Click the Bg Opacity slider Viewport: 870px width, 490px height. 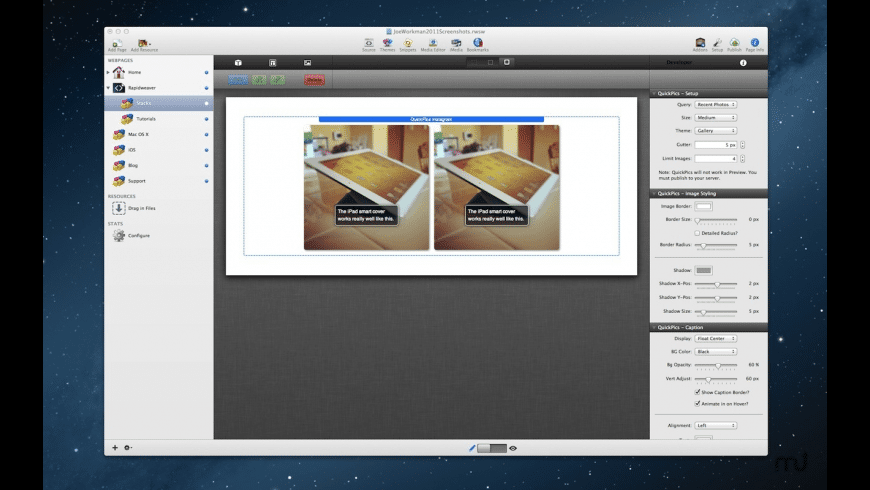pos(716,365)
